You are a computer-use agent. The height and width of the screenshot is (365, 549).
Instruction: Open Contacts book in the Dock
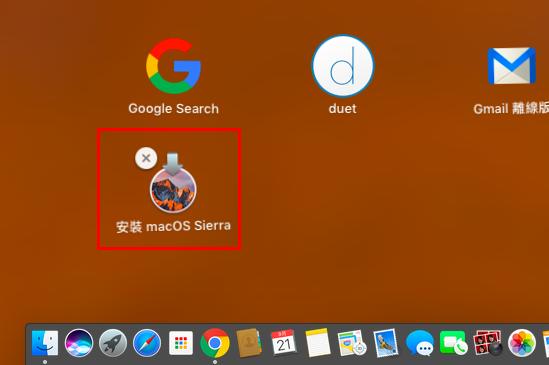249,343
